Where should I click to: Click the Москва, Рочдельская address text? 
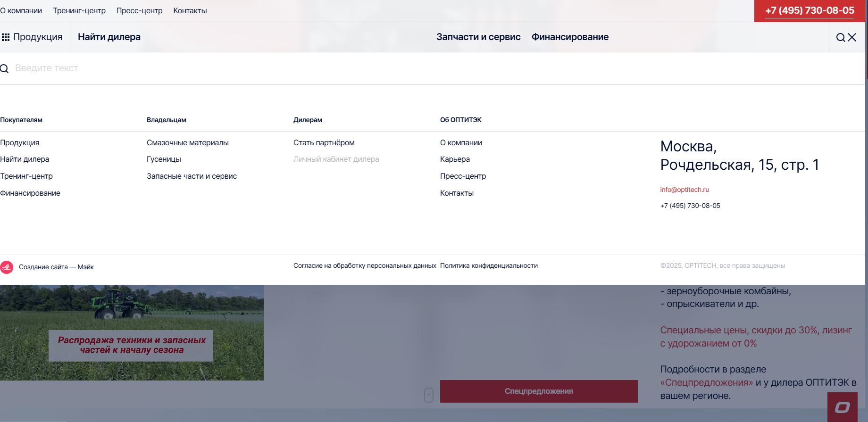tap(740, 156)
